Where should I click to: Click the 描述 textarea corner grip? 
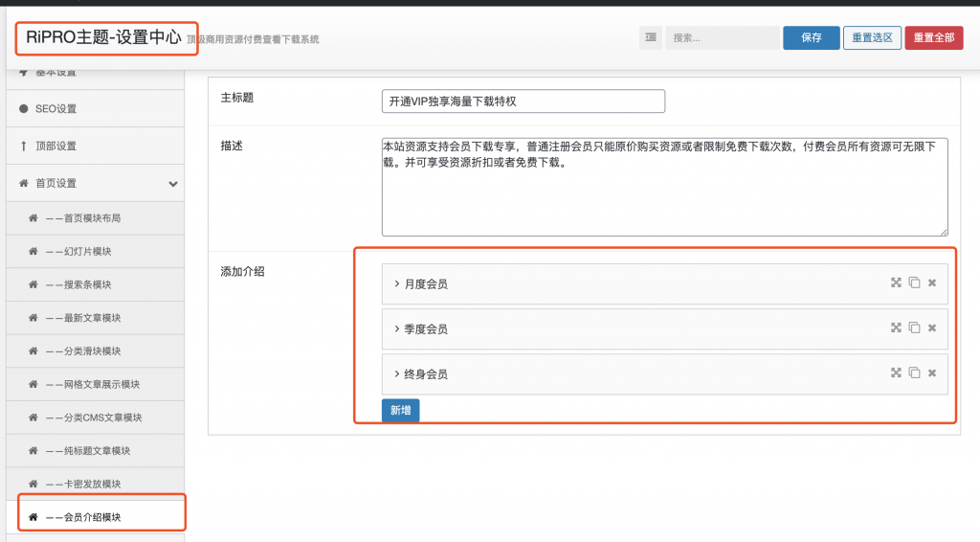[x=944, y=232]
